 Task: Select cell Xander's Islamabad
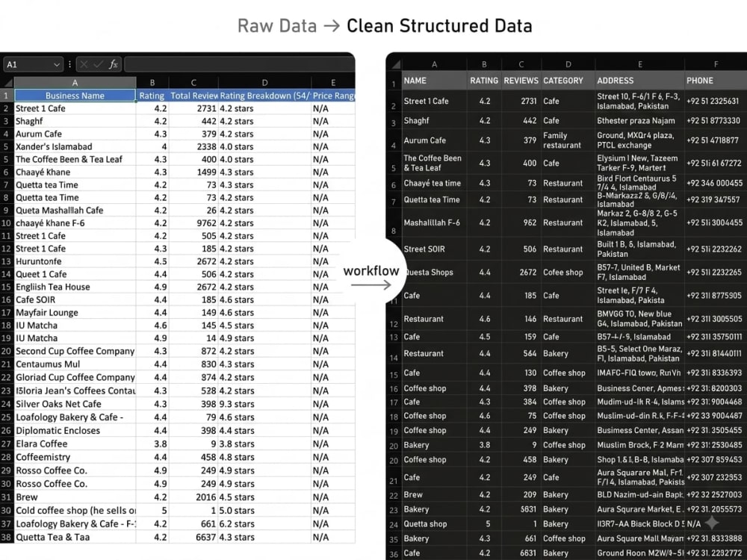75,146
